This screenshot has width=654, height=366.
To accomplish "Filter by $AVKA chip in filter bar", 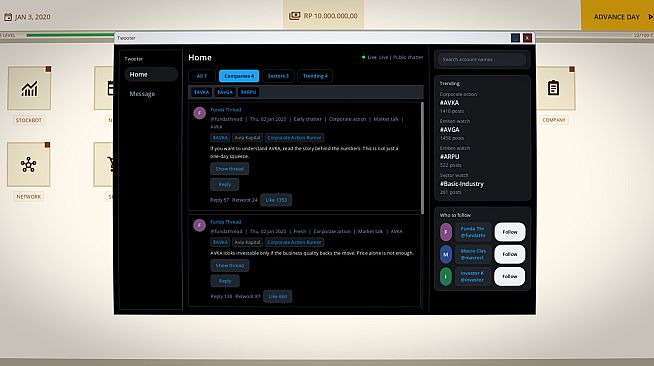I will 201,92.
